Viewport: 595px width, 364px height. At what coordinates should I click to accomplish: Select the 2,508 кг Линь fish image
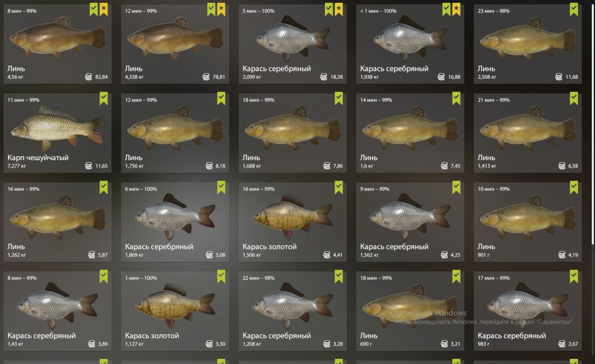coord(528,39)
